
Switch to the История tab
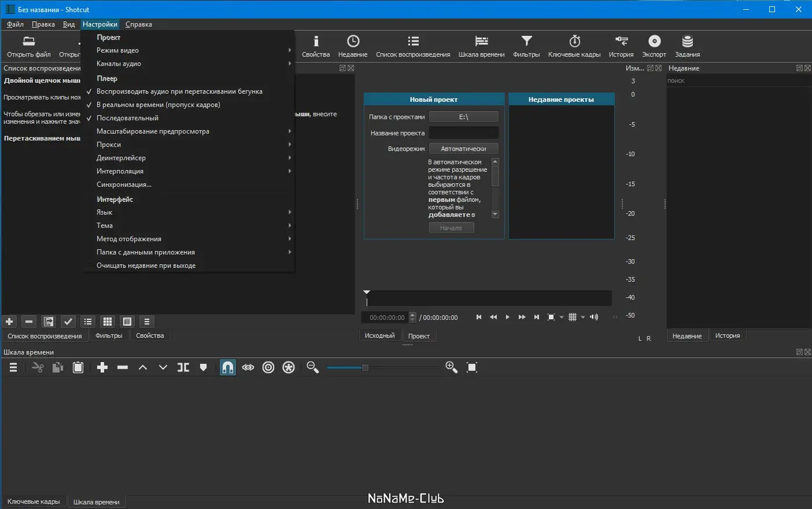(x=727, y=335)
